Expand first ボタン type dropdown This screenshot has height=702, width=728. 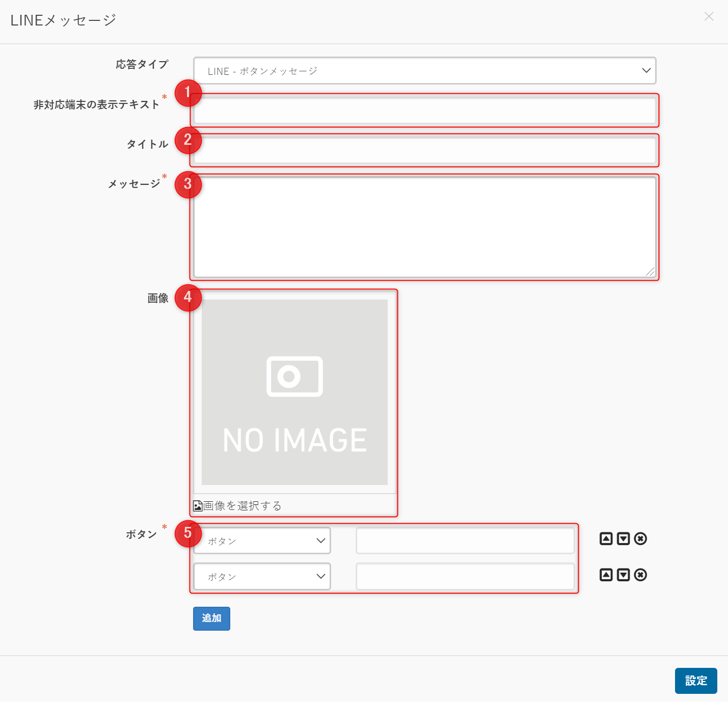[262, 541]
